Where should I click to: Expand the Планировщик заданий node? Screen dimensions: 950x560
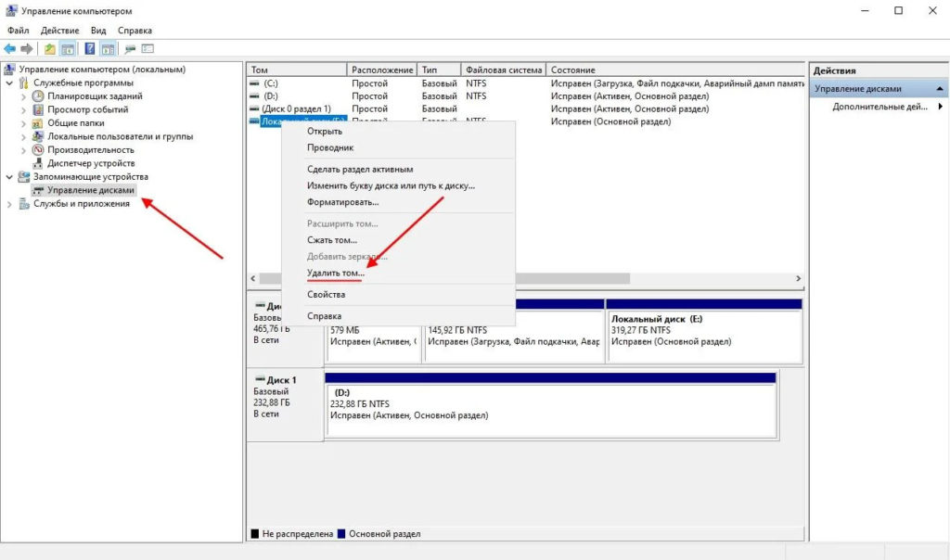coord(23,96)
